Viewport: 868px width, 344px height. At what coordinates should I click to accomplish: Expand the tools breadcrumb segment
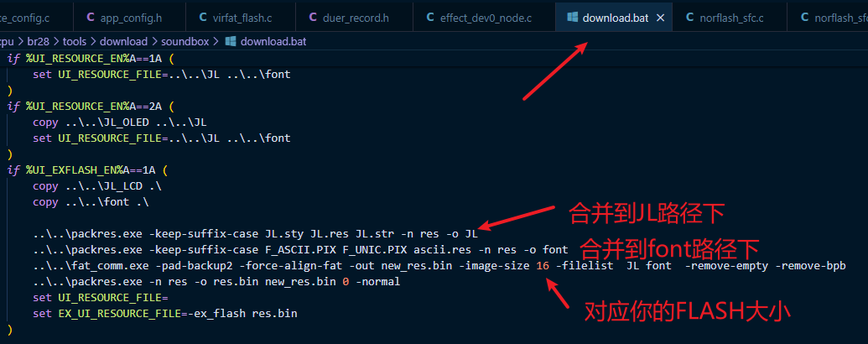75,42
